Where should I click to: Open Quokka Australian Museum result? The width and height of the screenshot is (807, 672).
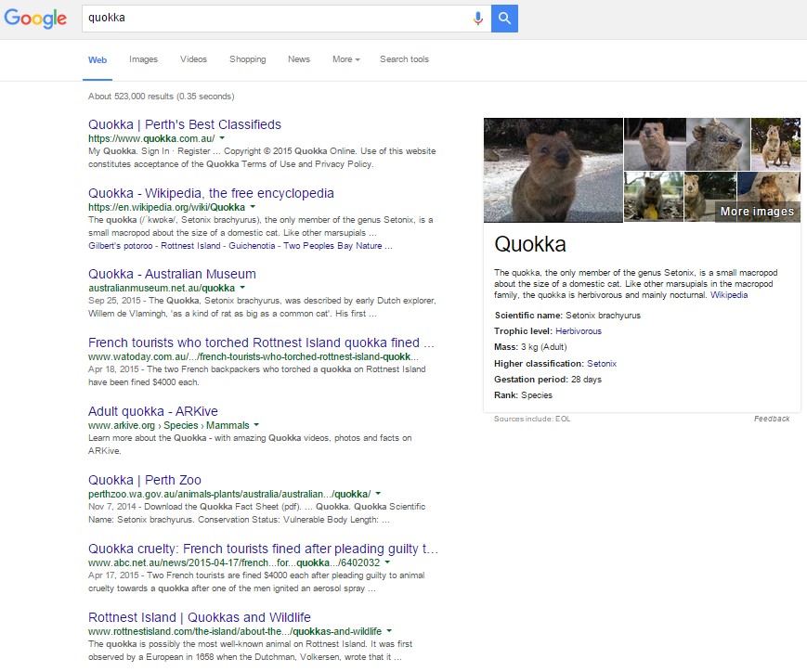pos(172,274)
